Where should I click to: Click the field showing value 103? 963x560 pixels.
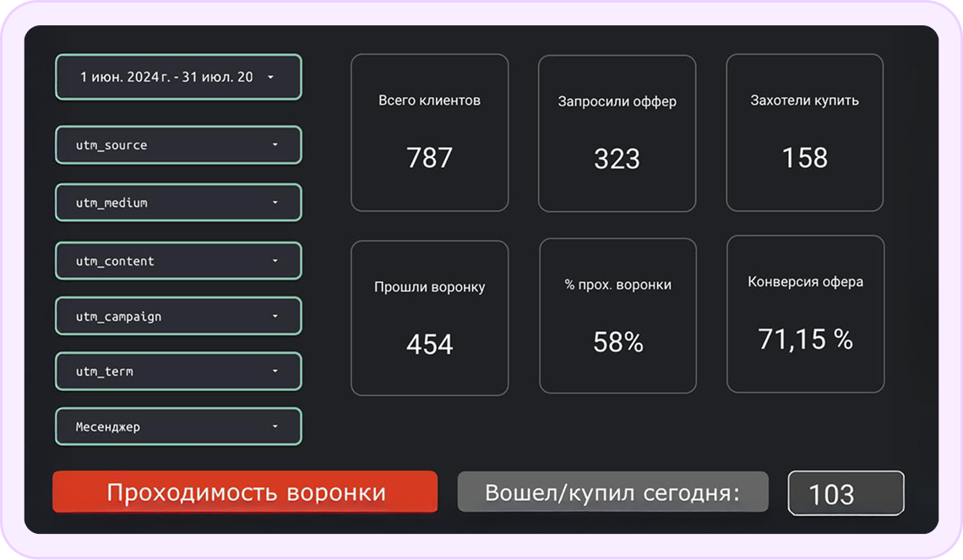tap(846, 493)
